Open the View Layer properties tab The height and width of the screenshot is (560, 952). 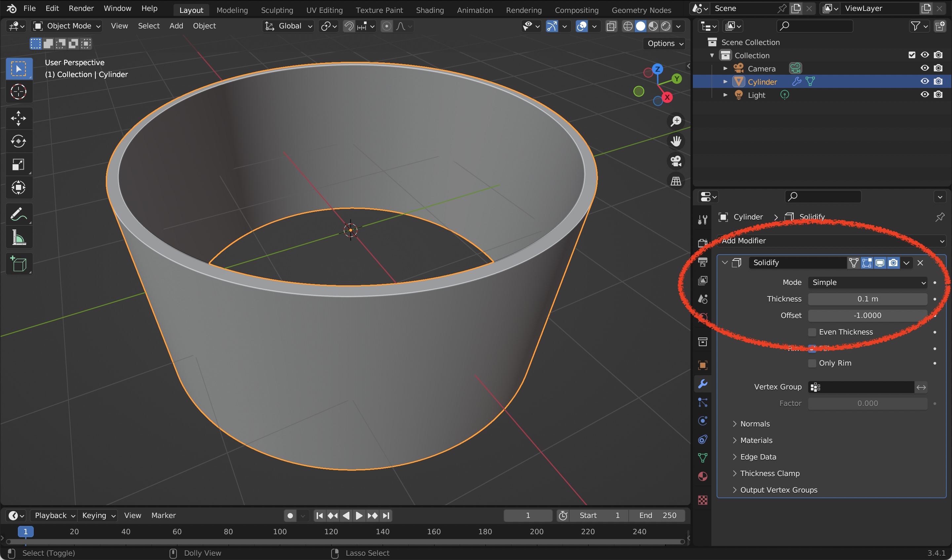(703, 280)
